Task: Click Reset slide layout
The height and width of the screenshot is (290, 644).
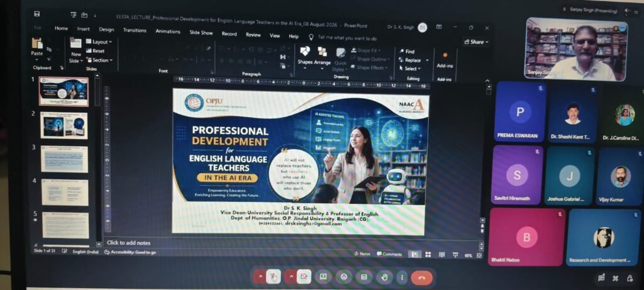Action: [x=96, y=51]
